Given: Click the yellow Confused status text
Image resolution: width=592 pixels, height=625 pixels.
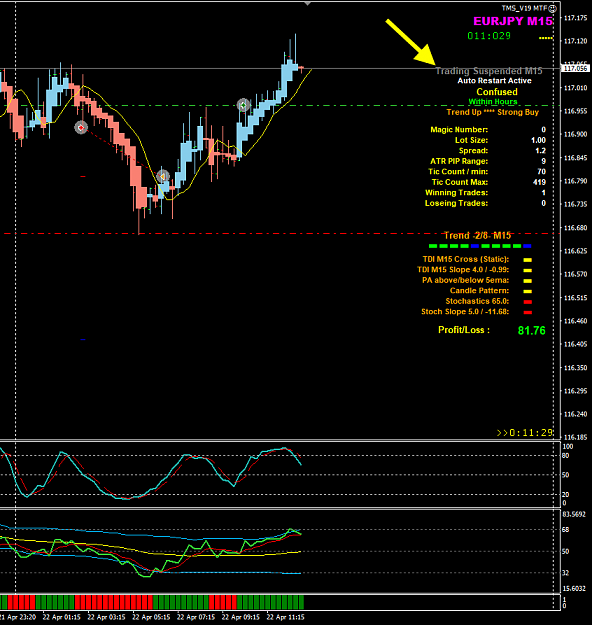Looking at the screenshot, I should click(497, 92).
